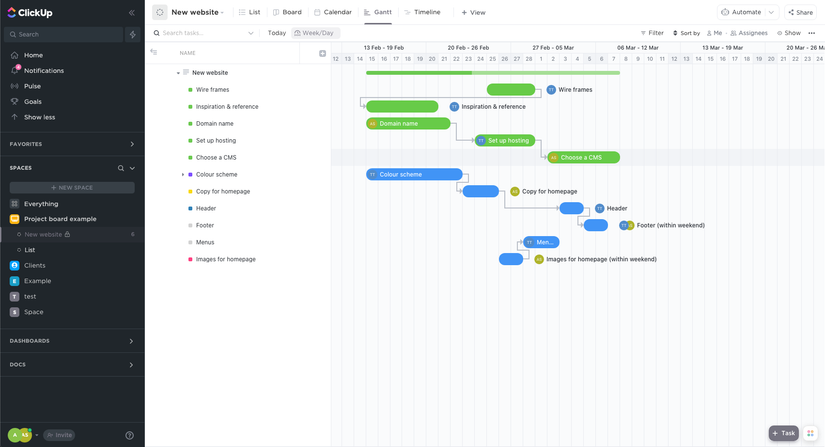Open Sort by options
Screen dimensions: 825x447
point(686,33)
